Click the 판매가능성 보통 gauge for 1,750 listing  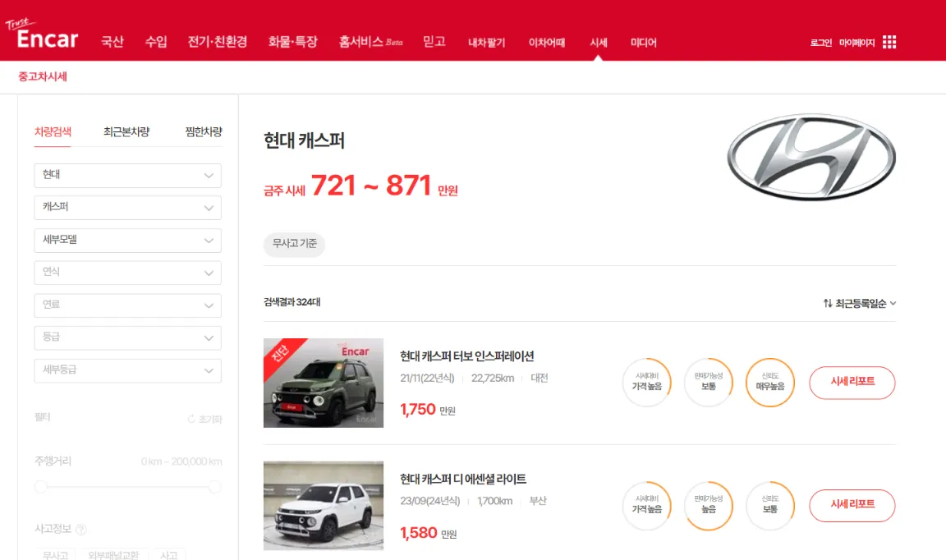pos(709,383)
